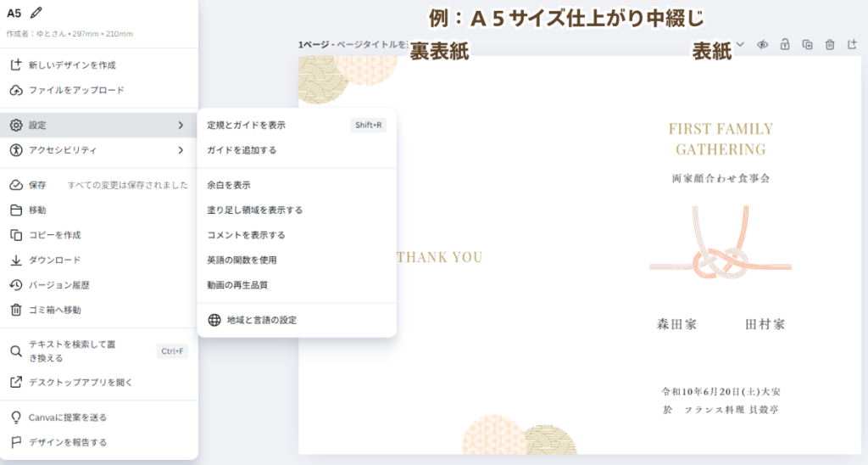Duplicate the page with the copy icon
The image size is (868, 465).
point(807,45)
